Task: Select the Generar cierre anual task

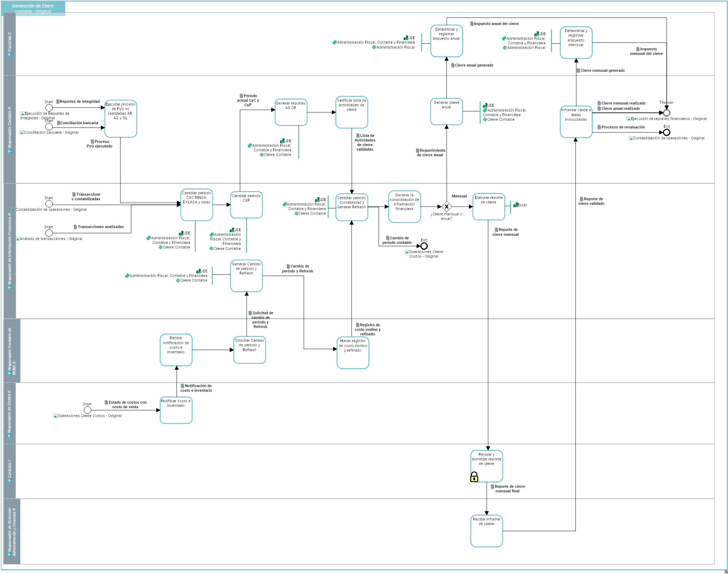Action: pos(446,112)
